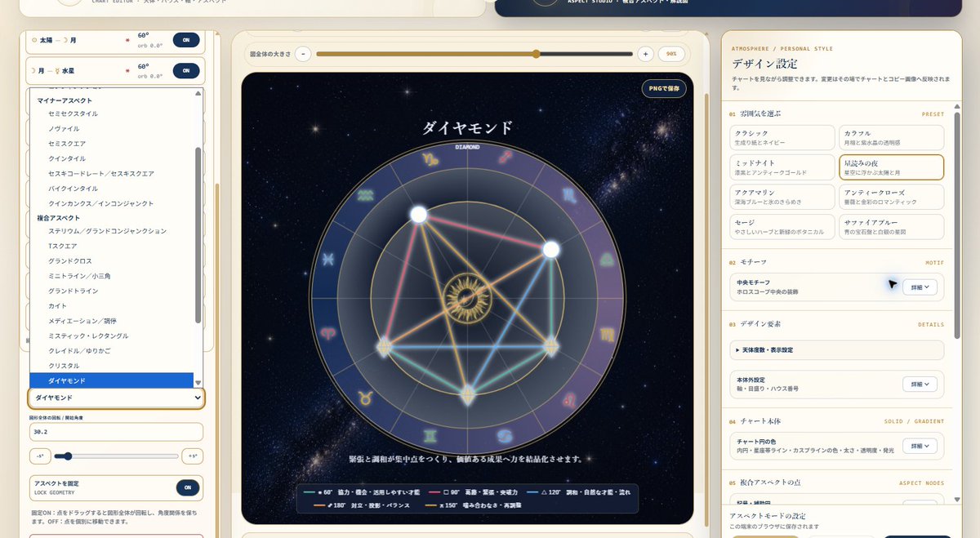
Task: Click the Taurus glyph on the zodiac ring
Action: click(x=365, y=398)
